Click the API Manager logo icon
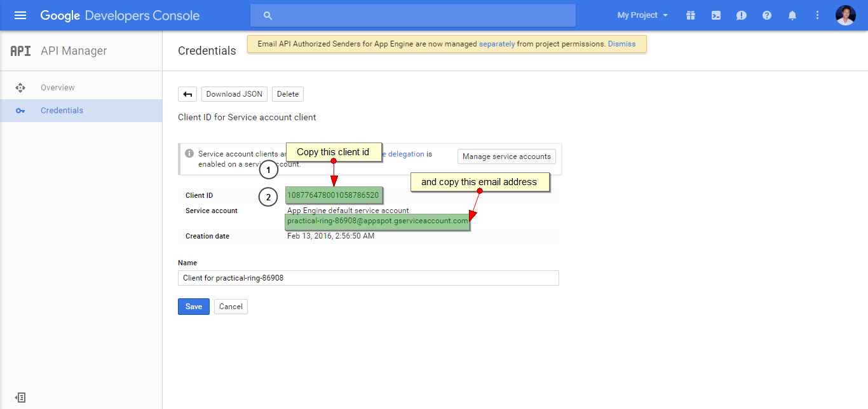The image size is (868, 409). (x=20, y=51)
